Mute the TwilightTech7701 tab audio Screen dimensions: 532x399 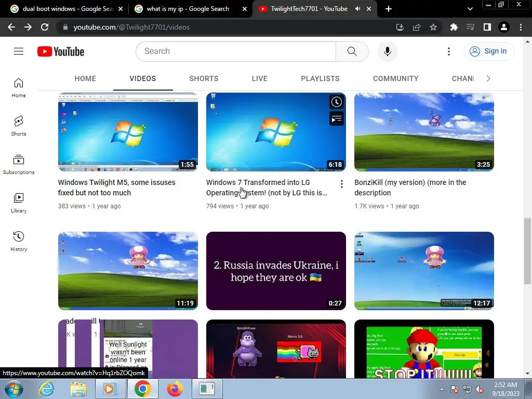(x=357, y=9)
